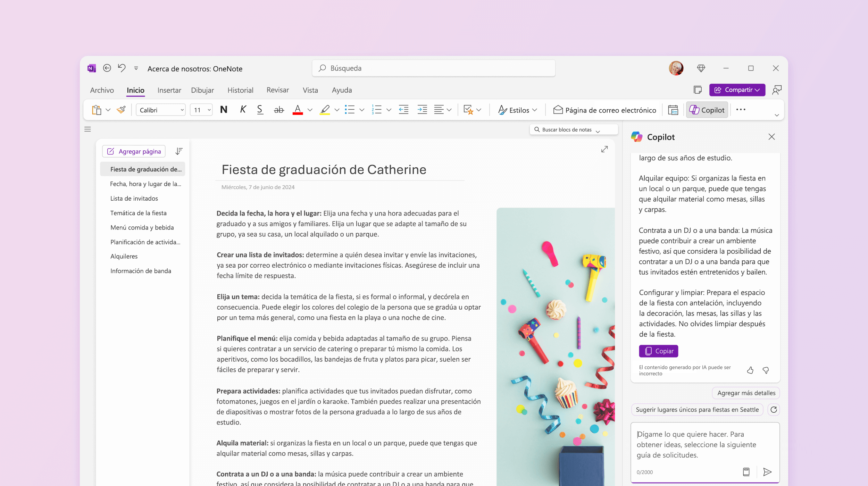
Task: Click the paste clipboard icon
Action: tap(97, 110)
